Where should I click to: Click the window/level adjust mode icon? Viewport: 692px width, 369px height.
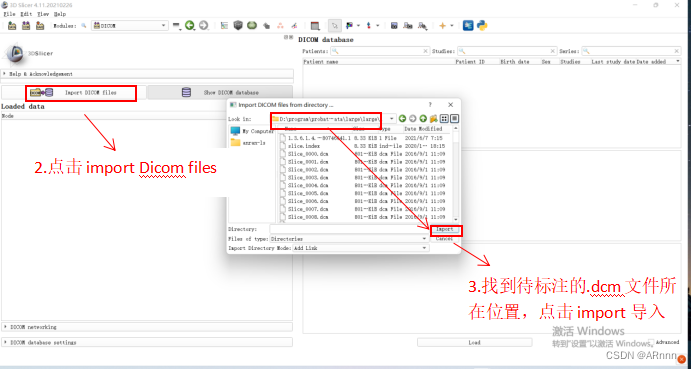pos(350,26)
